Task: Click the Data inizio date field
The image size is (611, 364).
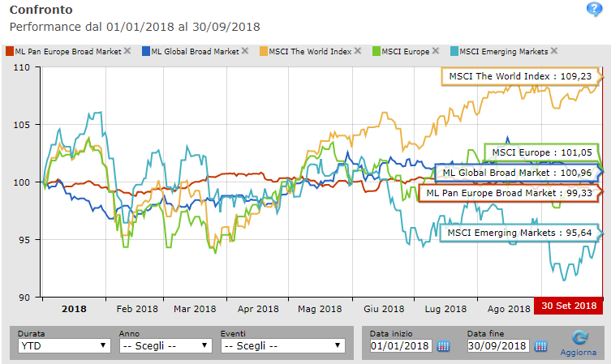Action: coord(401,345)
